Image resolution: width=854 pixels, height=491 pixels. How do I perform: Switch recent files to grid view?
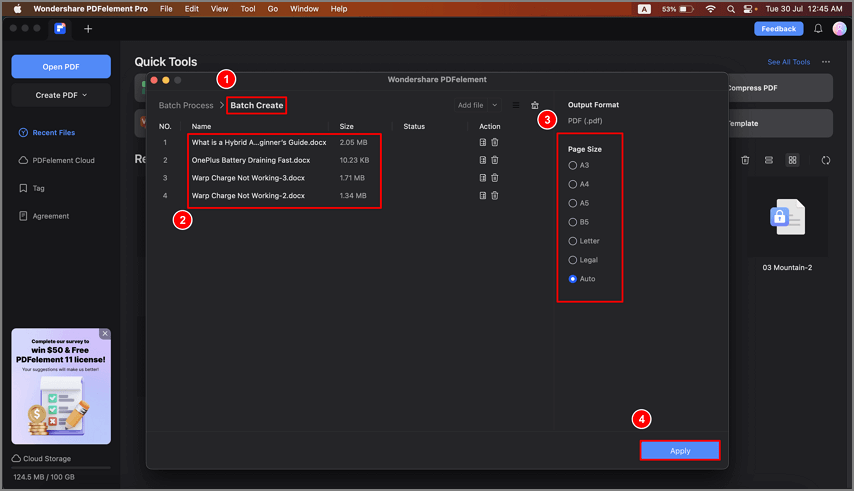792,160
